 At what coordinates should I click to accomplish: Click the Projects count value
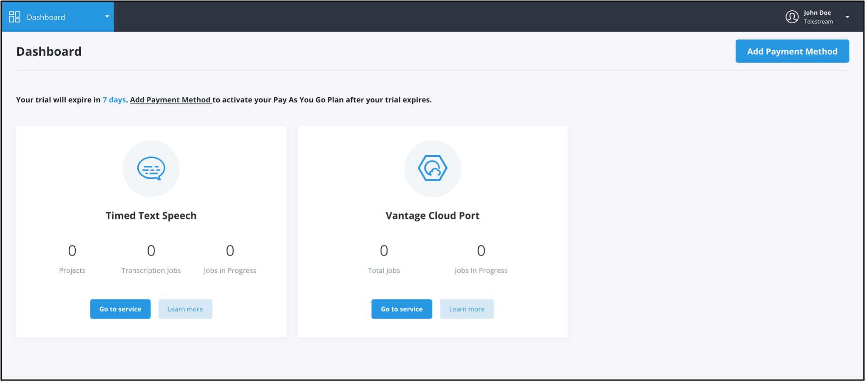[x=72, y=251]
